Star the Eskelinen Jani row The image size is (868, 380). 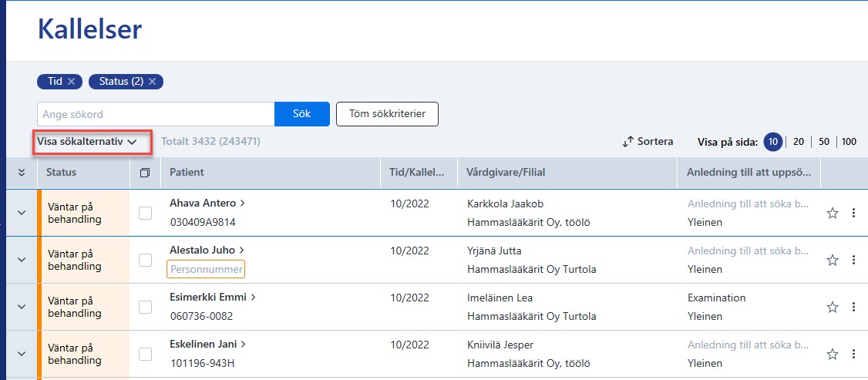click(832, 354)
